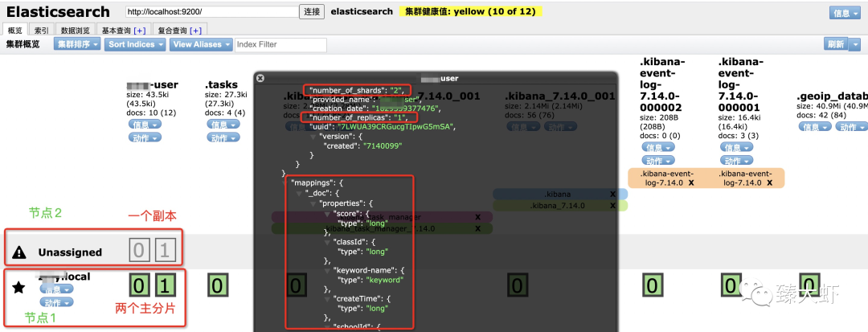Collapse the "mappings" JSON node
868x332 pixels.
285,182
